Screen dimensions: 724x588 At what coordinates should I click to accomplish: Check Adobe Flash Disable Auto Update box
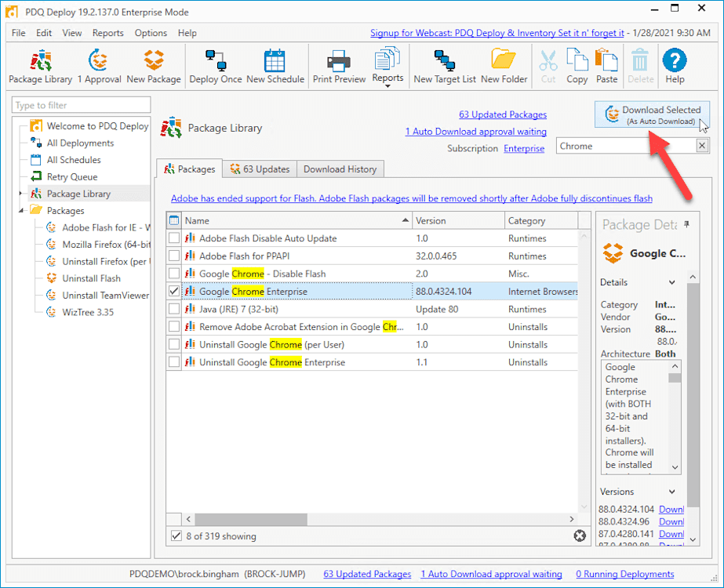(x=174, y=238)
